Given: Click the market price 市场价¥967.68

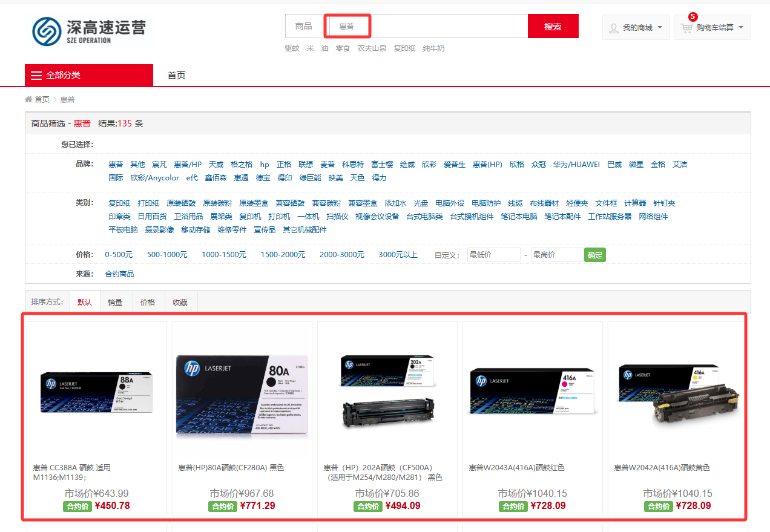Looking at the screenshot, I should (242, 494).
